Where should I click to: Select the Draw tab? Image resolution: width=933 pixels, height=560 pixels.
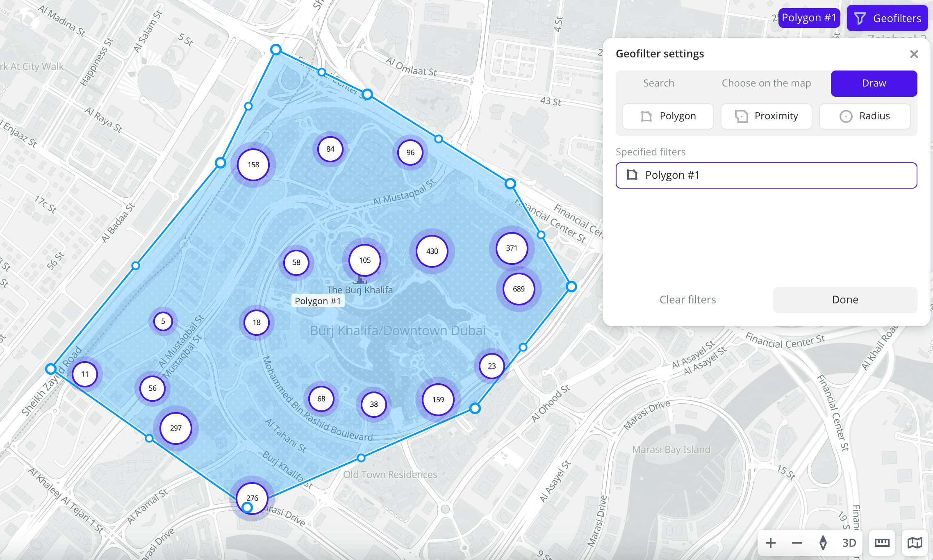[874, 83]
